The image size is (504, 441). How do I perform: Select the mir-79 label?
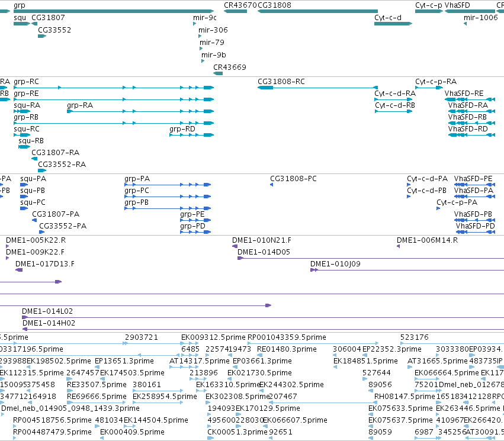[212, 43]
